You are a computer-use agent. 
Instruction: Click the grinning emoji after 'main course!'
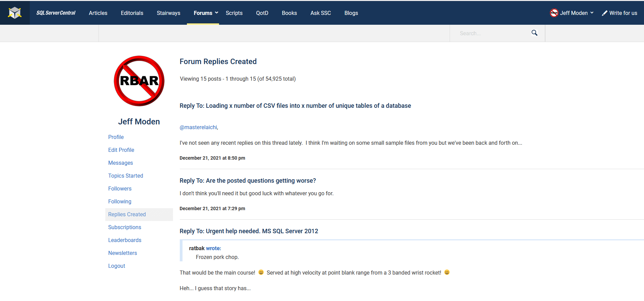coord(261,272)
